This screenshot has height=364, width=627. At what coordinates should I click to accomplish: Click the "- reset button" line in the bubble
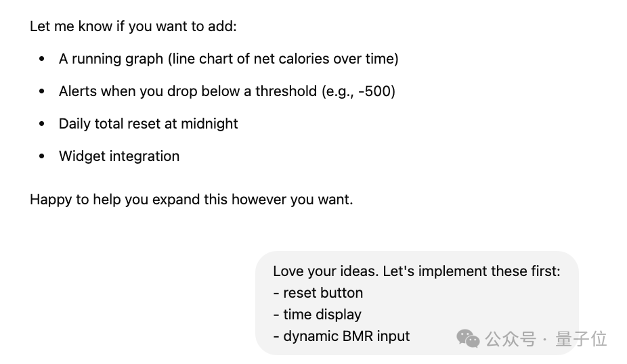pos(318,293)
